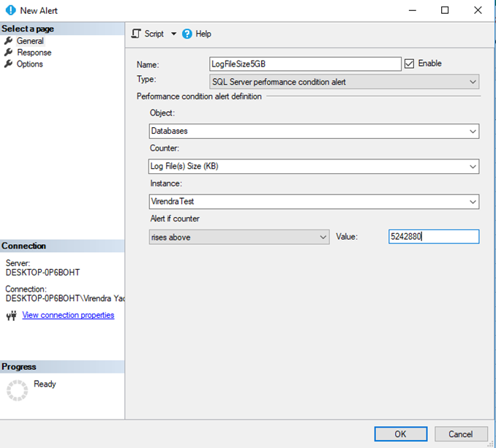The height and width of the screenshot is (448, 496).
Task: Toggle the Enable checkbox
Action: pos(410,64)
